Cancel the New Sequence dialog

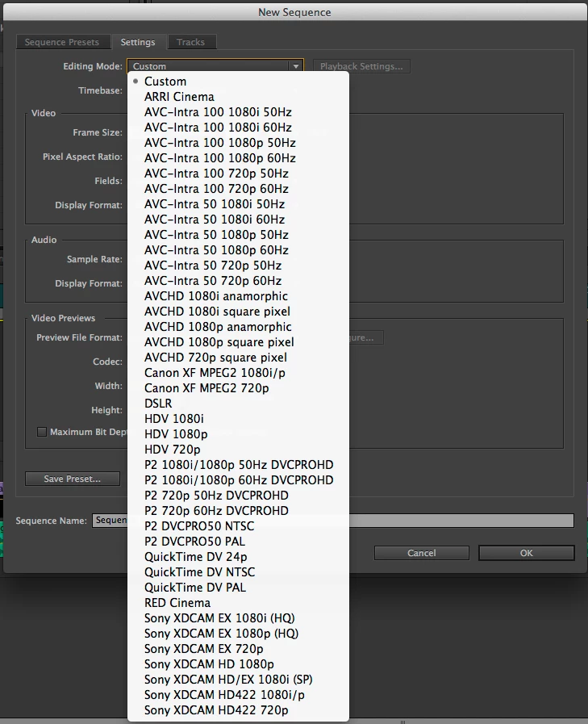421,553
